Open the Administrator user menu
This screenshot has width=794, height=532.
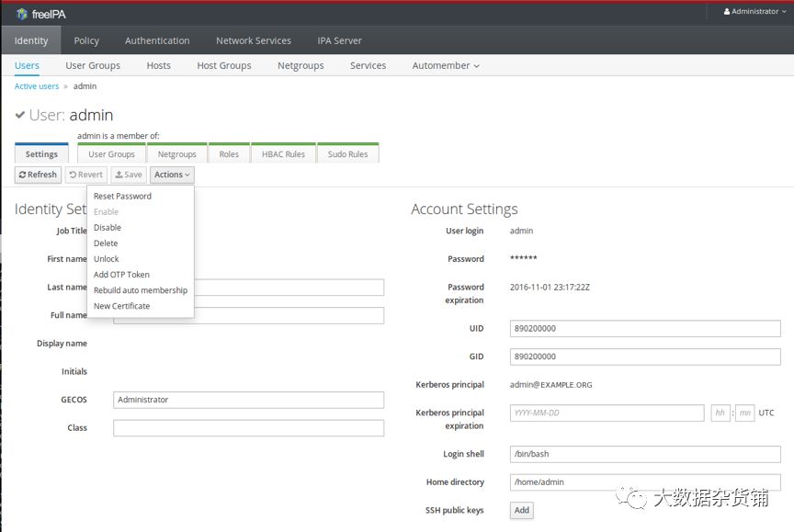(754, 12)
